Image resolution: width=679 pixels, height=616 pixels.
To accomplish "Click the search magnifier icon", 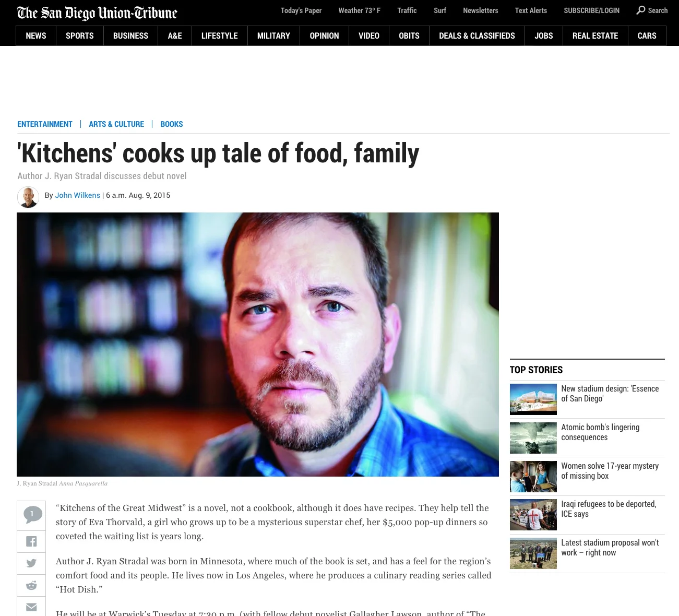I will tap(641, 10).
